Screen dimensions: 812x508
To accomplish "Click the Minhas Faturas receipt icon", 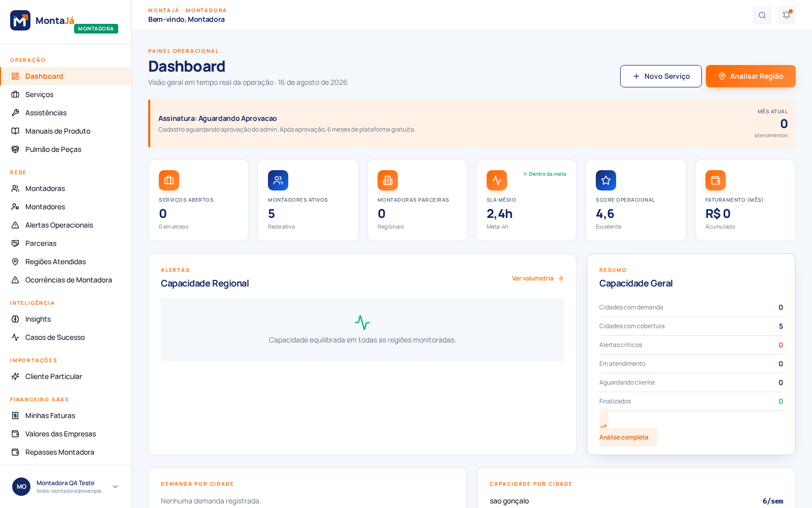I will (15, 416).
